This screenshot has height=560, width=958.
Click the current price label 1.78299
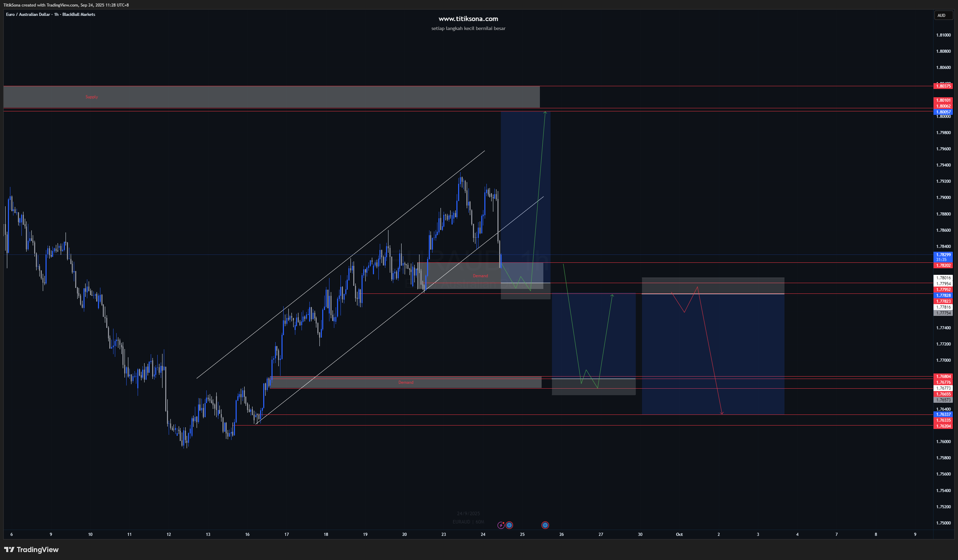click(x=943, y=255)
